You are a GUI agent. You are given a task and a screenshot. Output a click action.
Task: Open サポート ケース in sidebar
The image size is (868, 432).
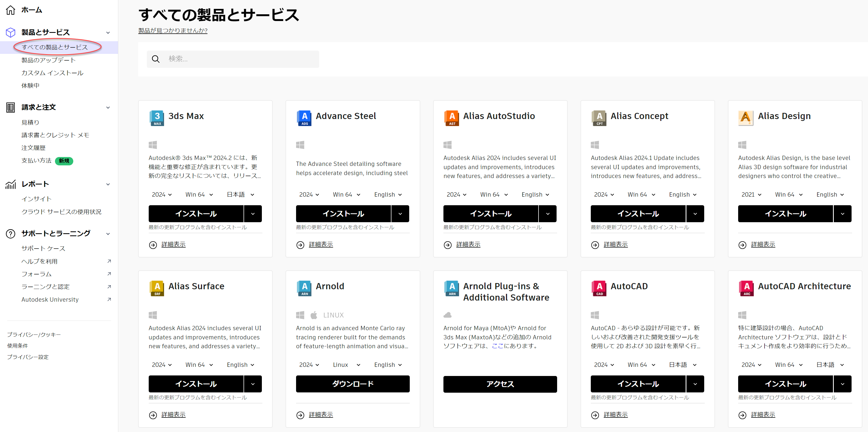[x=43, y=248]
